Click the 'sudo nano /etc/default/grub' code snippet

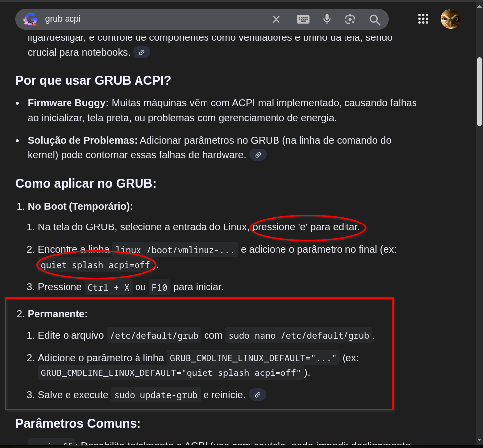click(299, 335)
